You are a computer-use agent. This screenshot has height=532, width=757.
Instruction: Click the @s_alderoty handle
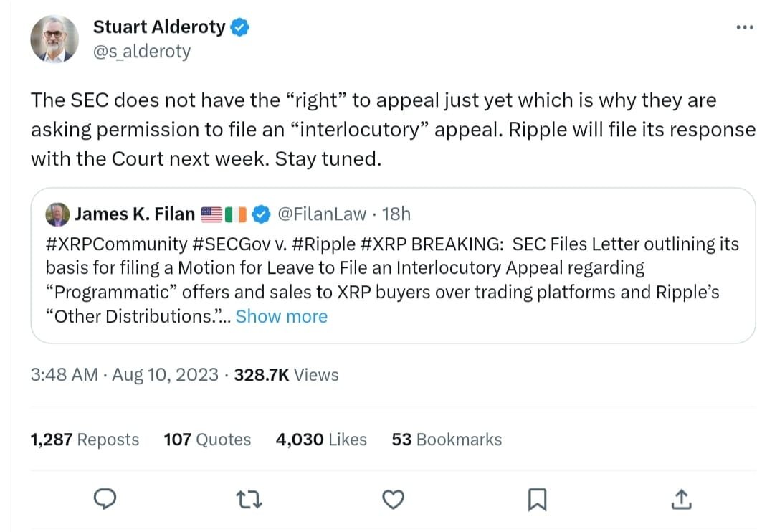click(142, 52)
